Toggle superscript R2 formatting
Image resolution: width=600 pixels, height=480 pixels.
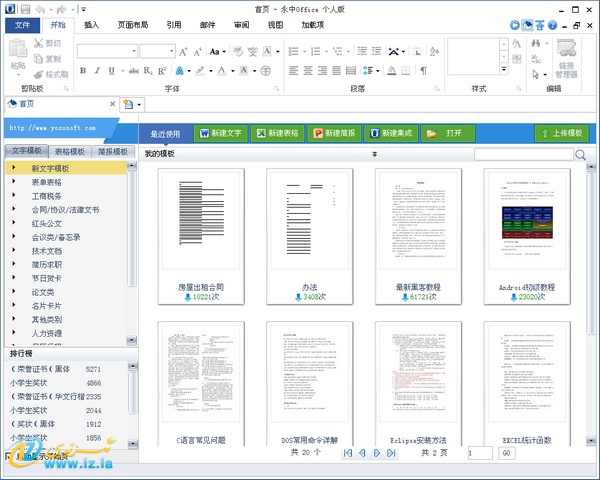[x=162, y=70]
